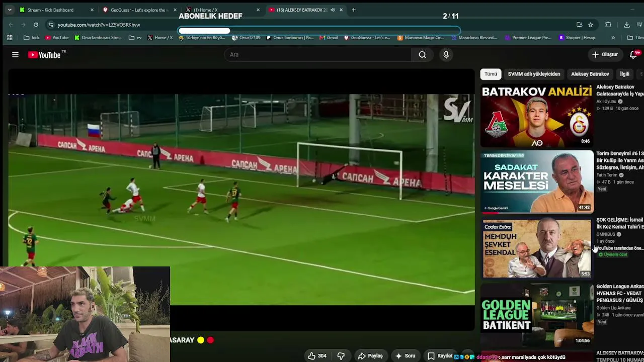Screen dimensions: 644x362
Task: Expand the tab search dropdown arrow
Action: pos(9,10)
